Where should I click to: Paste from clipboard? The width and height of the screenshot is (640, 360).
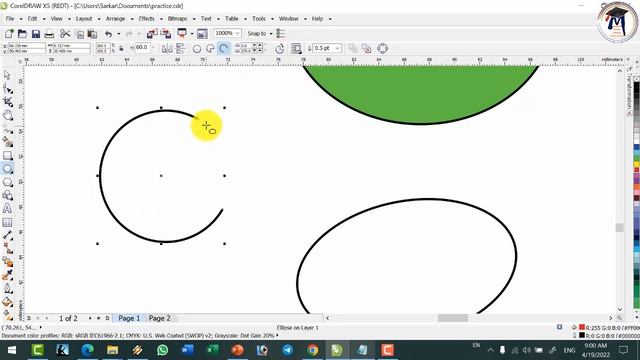[92, 34]
